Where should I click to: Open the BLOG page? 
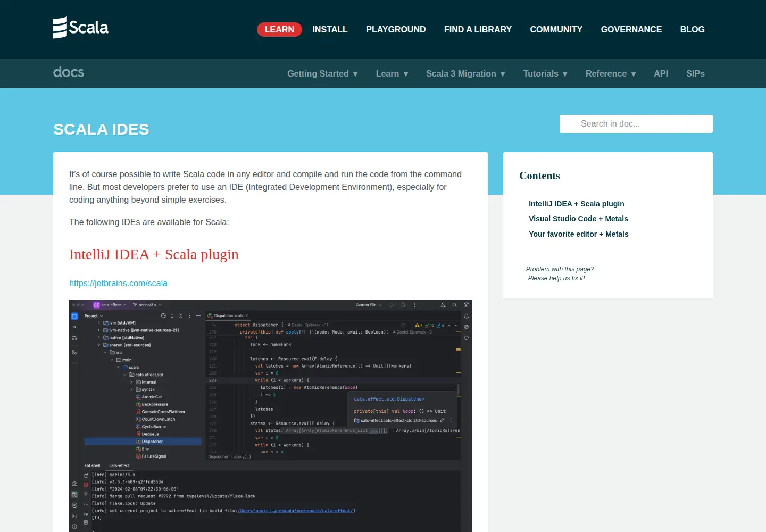[692, 29]
